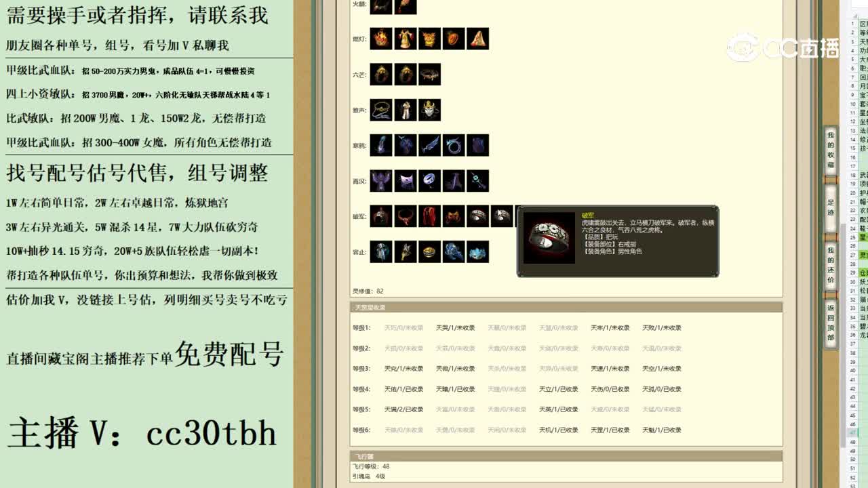Click the crowned mask icon in 雅声 row
This screenshot has width=868, height=488.
[x=429, y=110]
